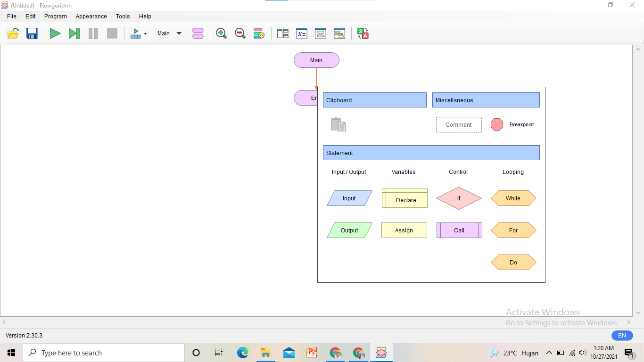This screenshot has height=362, width=644.
Task: Open an existing flowchart file
Action: tap(13, 33)
